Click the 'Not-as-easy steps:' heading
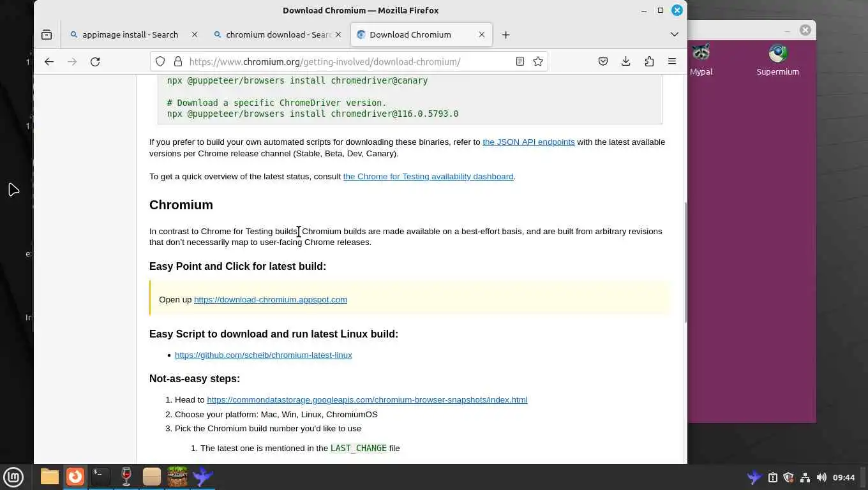Image resolution: width=868 pixels, height=490 pixels. tap(195, 378)
